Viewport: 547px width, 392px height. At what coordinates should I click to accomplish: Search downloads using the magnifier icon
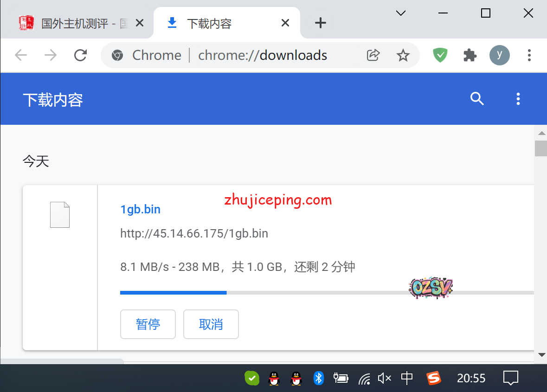[477, 98]
